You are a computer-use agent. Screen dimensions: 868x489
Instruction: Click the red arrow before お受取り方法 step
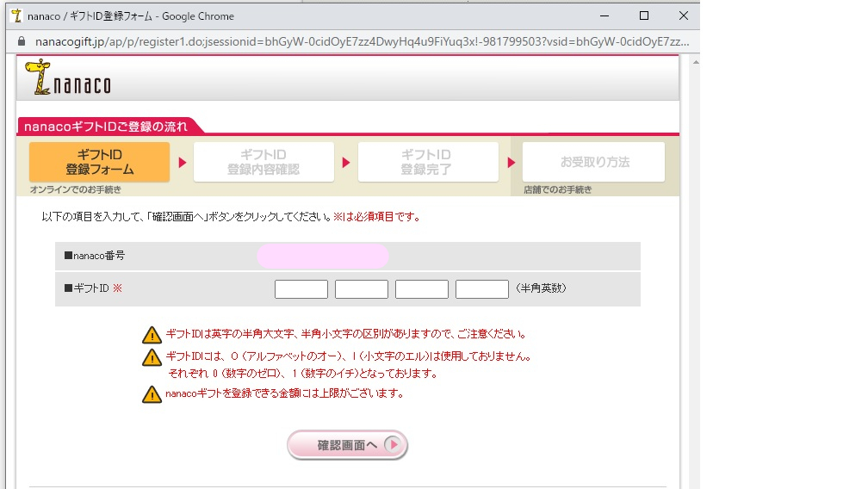pos(512,162)
